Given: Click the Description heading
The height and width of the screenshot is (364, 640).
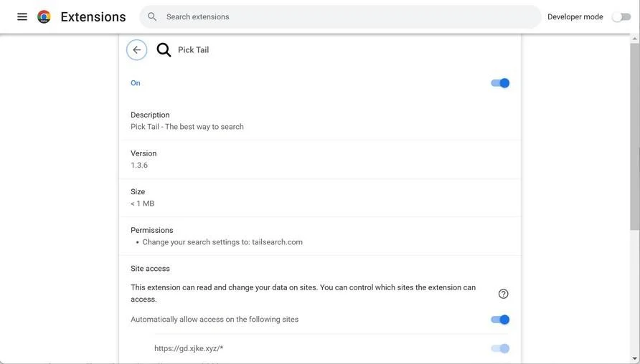Looking at the screenshot, I should 150,115.
